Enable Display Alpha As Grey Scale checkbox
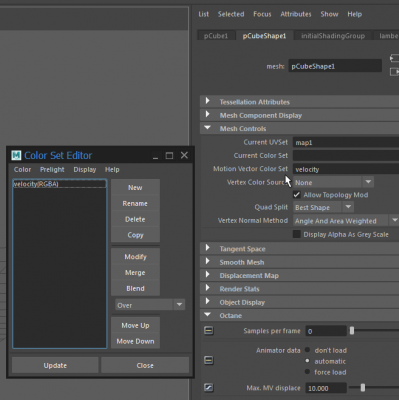The height and width of the screenshot is (400, 399). point(296,234)
